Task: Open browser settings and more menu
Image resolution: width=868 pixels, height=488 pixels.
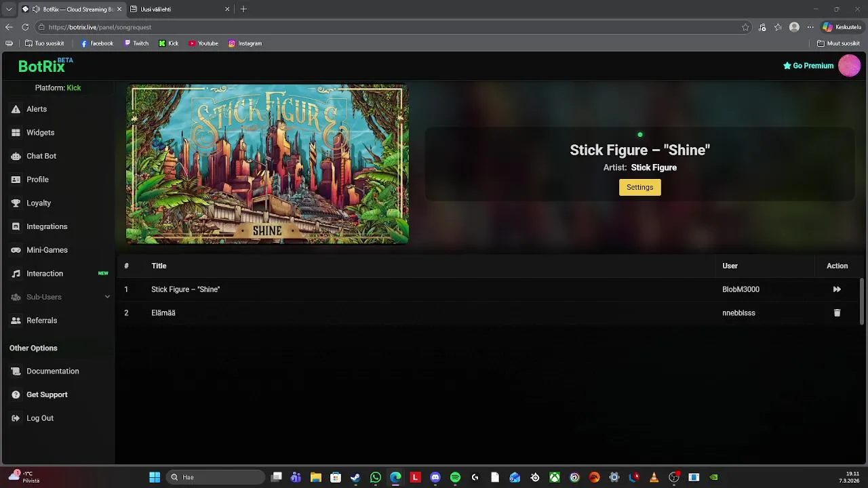Action: click(810, 27)
